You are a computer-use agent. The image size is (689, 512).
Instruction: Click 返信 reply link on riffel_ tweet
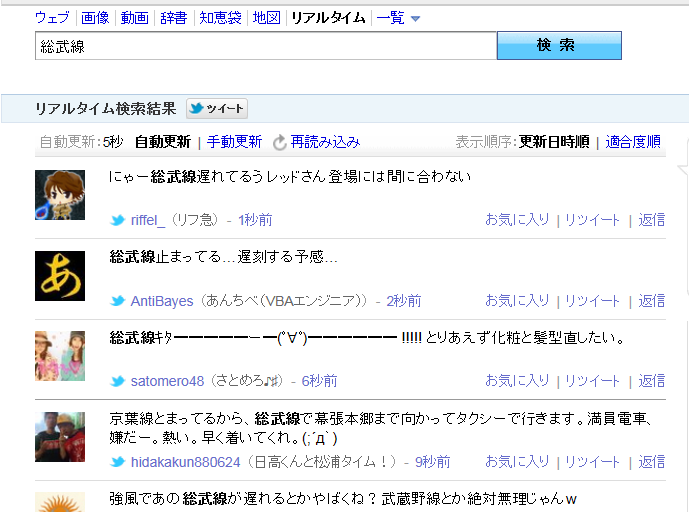(651, 220)
